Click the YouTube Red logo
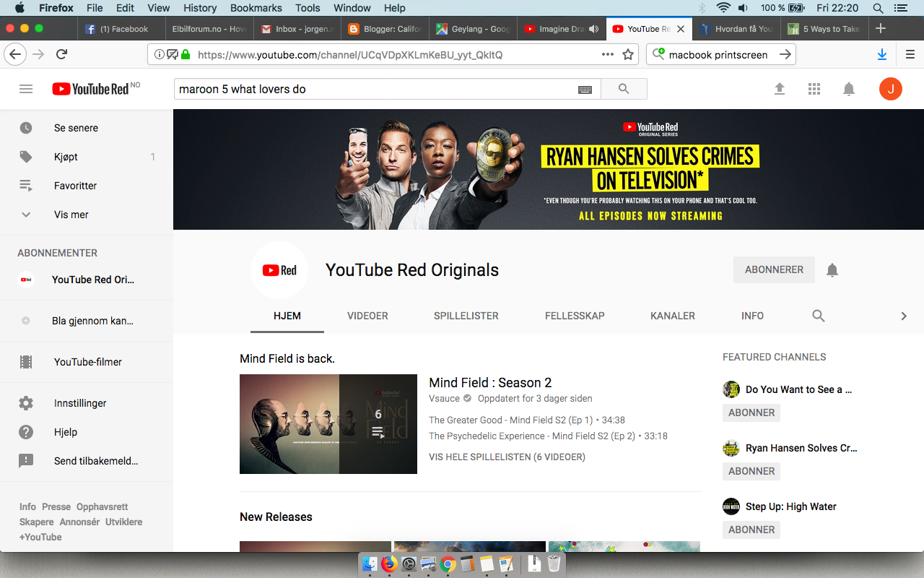This screenshot has height=578, width=924. tap(91, 89)
